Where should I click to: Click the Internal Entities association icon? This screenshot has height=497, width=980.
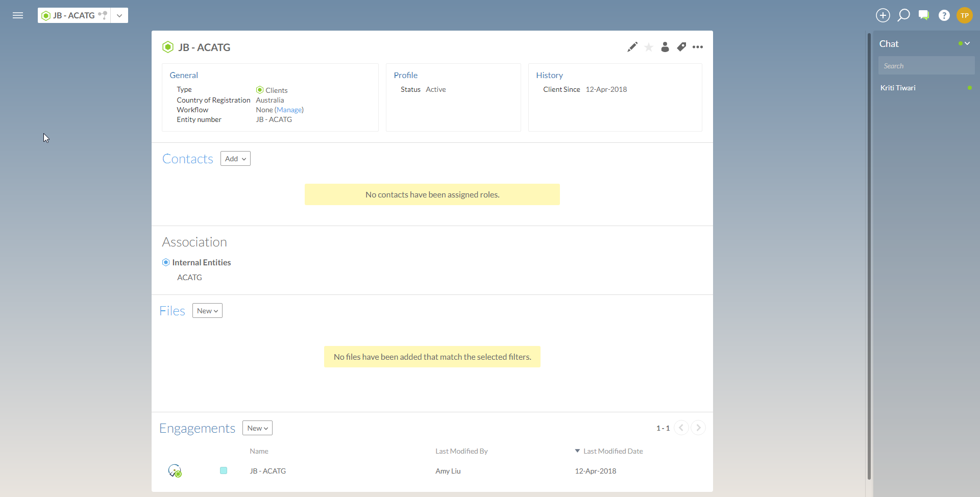(x=166, y=262)
